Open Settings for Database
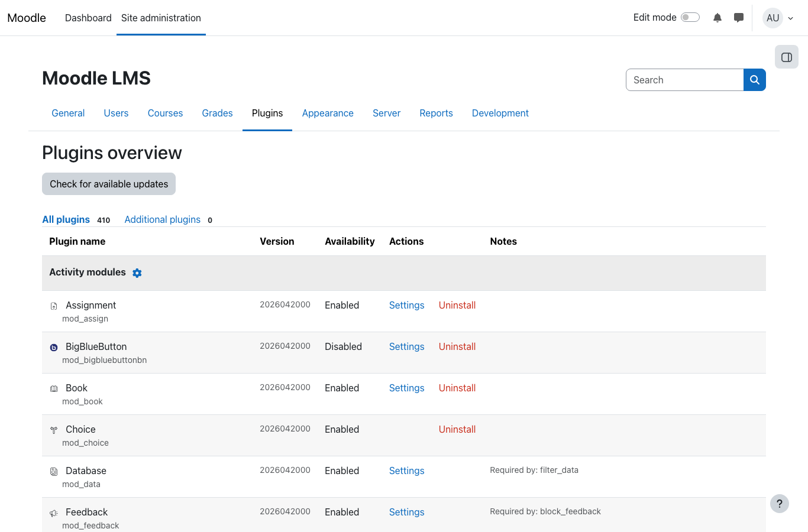808x532 pixels. pyautogui.click(x=406, y=471)
